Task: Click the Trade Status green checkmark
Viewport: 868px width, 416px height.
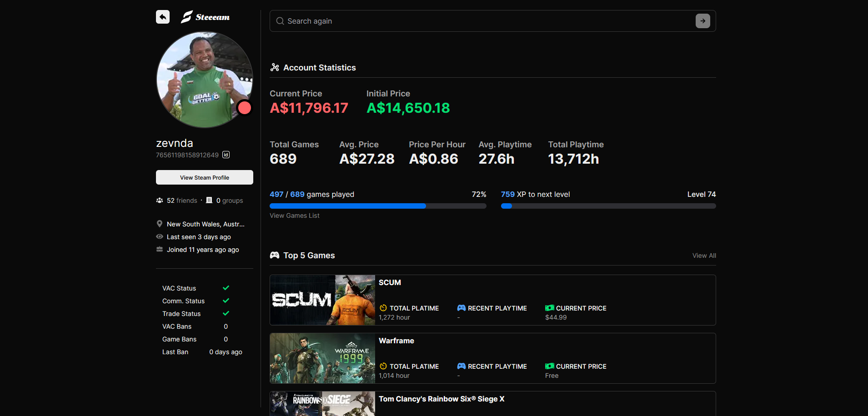Action: coord(226,313)
